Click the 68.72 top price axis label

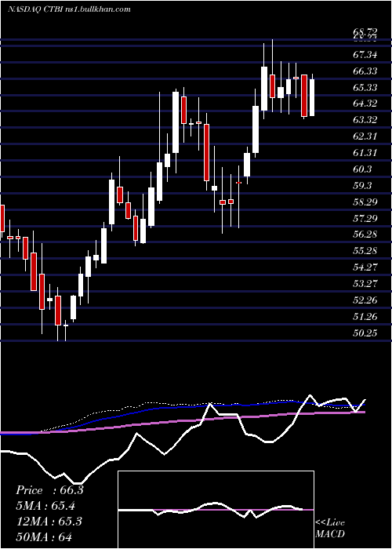coord(365,33)
